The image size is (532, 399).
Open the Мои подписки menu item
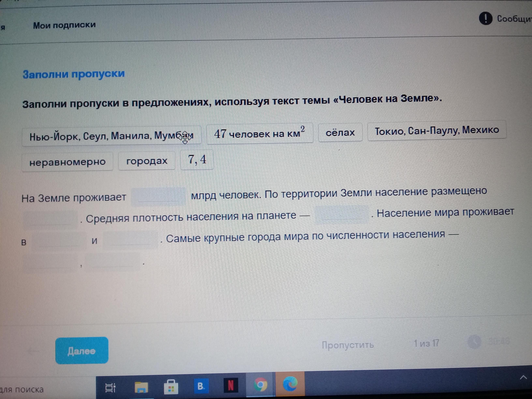pyautogui.click(x=64, y=25)
